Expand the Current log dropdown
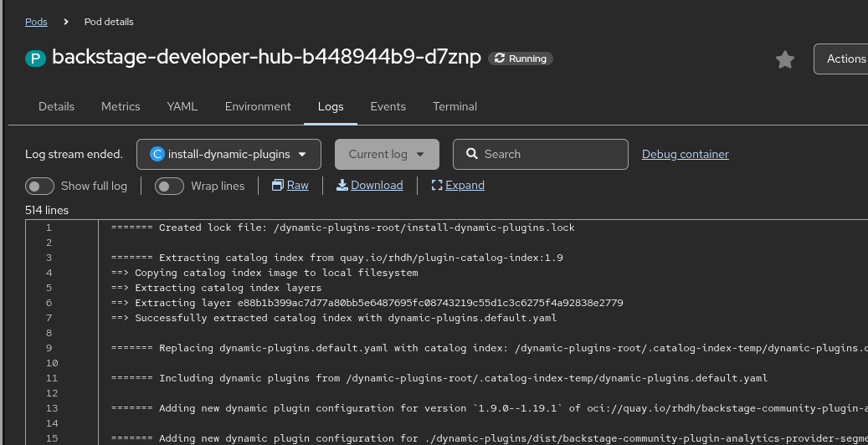Viewport: 868px width, 445px height. point(387,154)
